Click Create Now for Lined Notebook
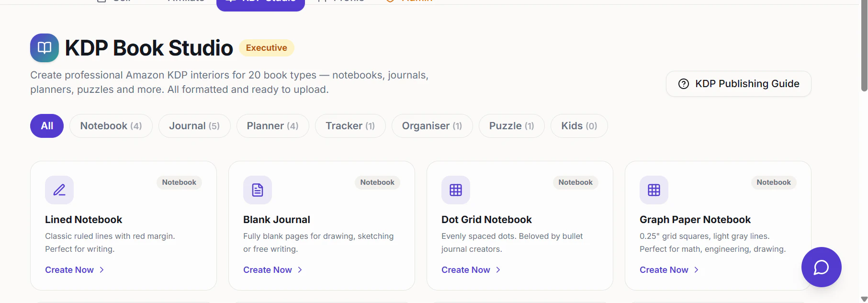Viewport: 868px width, 303px height. [x=75, y=270]
